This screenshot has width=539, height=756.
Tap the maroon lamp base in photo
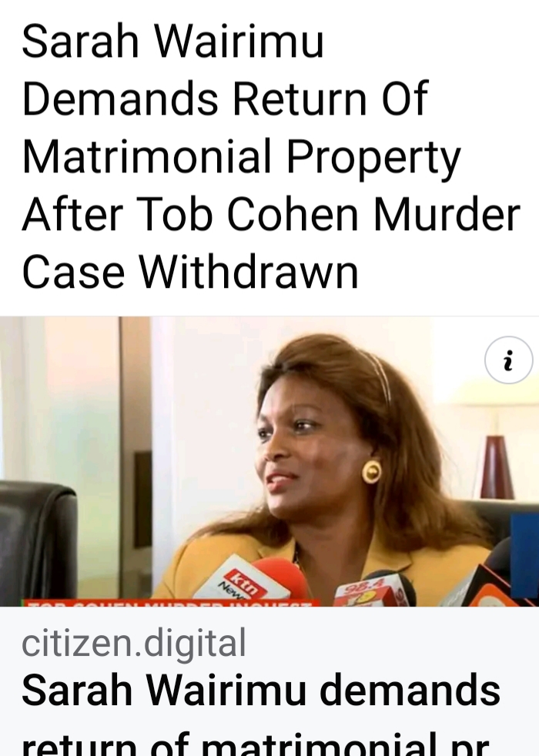pos(497,467)
